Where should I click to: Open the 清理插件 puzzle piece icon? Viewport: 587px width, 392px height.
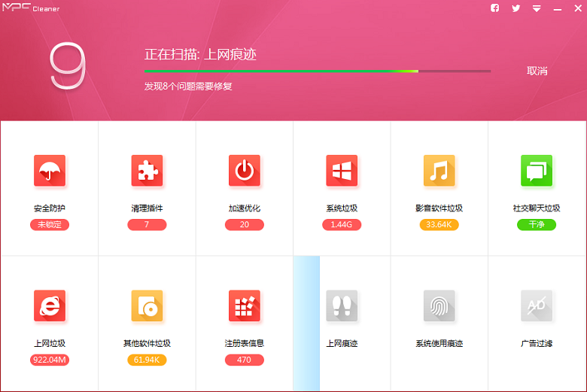click(x=147, y=171)
